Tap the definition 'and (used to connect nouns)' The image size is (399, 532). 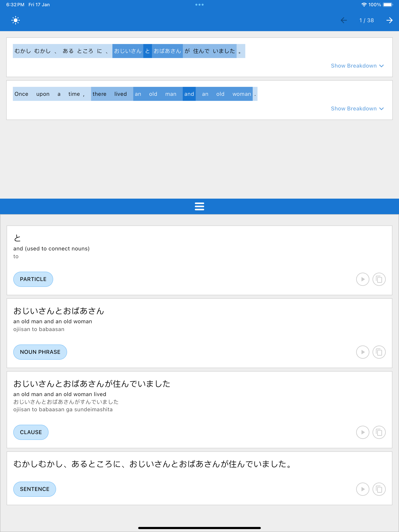coord(51,248)
